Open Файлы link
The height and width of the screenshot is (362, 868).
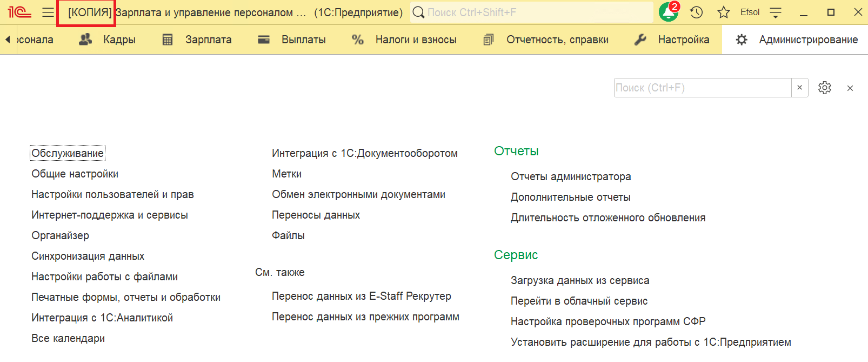(288, 235)
